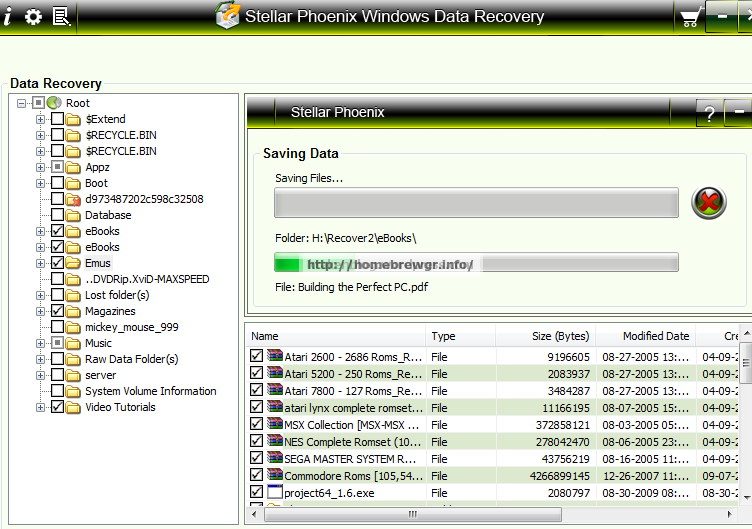Check the $Extend folder checkbox

pyautogui.click(x=58, y=118)
